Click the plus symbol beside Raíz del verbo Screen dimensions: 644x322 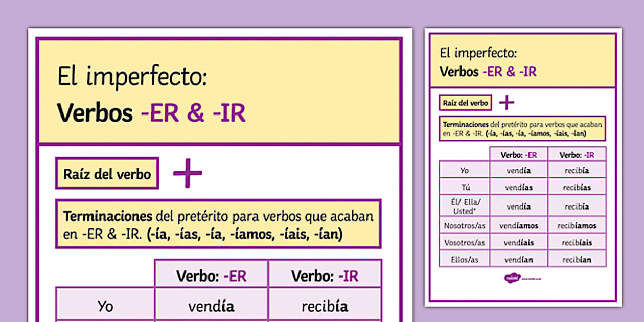click(188, 173)
